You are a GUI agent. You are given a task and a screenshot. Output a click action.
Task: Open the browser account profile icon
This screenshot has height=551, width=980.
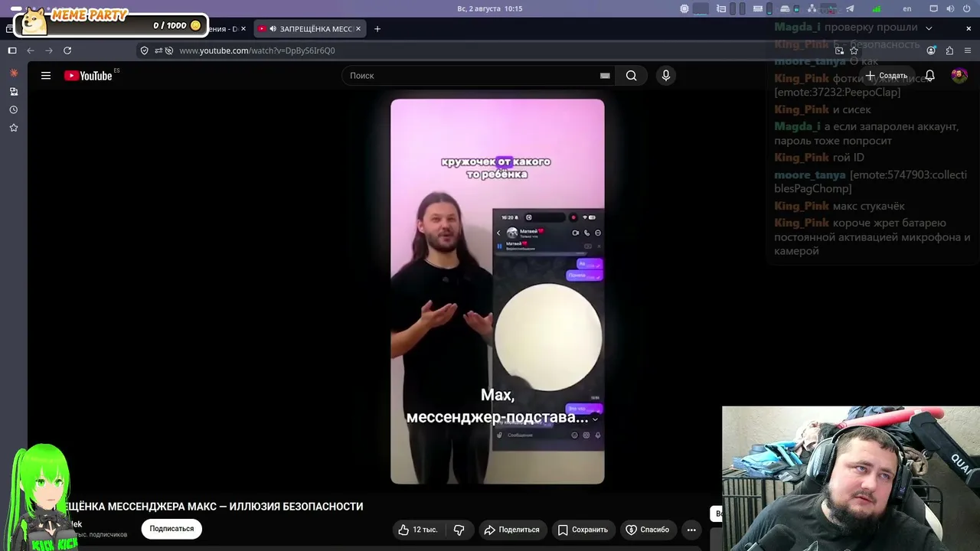931,51
